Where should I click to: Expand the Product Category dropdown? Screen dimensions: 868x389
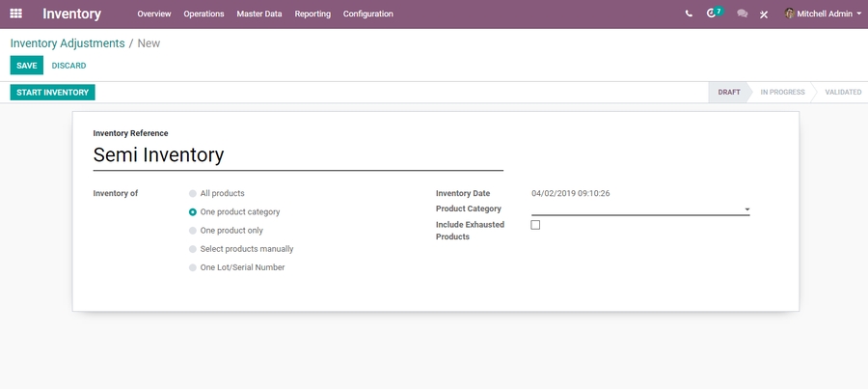tap(746, 209)
